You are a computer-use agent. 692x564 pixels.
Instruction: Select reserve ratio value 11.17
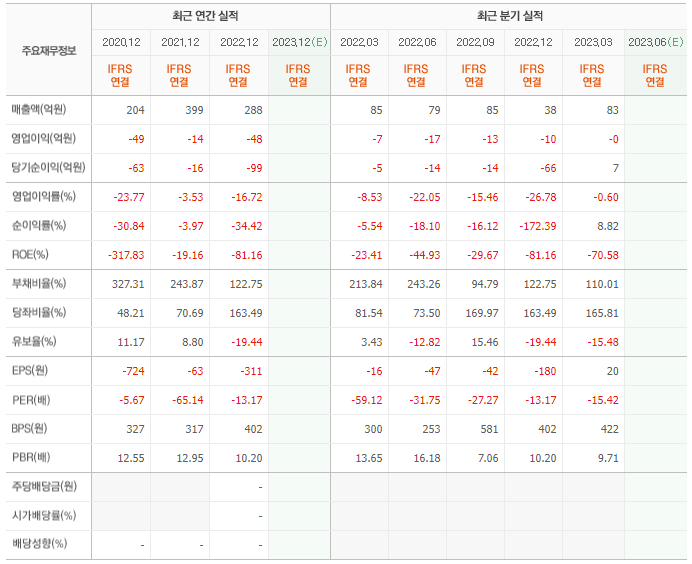click(x=131, y=342)
